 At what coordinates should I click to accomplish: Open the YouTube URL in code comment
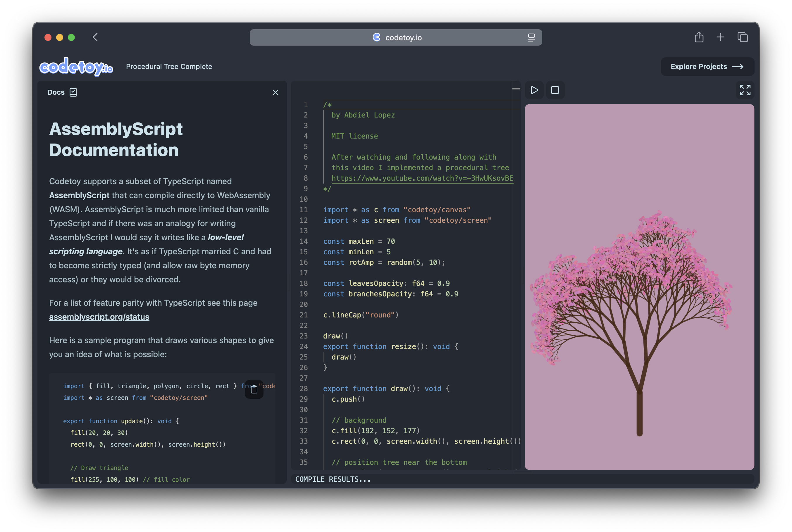(x=422, y=178)
